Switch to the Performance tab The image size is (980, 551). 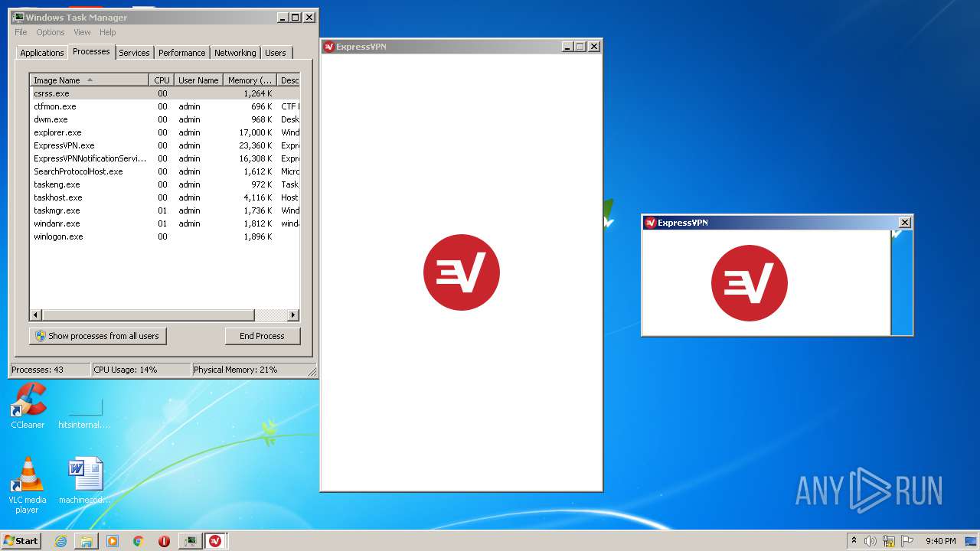tap(181, 53)
